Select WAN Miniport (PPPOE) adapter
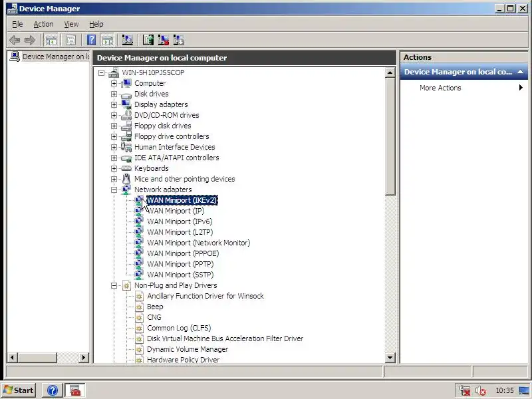The height and width of the screenshot is (399, 532). pyautogui.click(x=183, y=253)
